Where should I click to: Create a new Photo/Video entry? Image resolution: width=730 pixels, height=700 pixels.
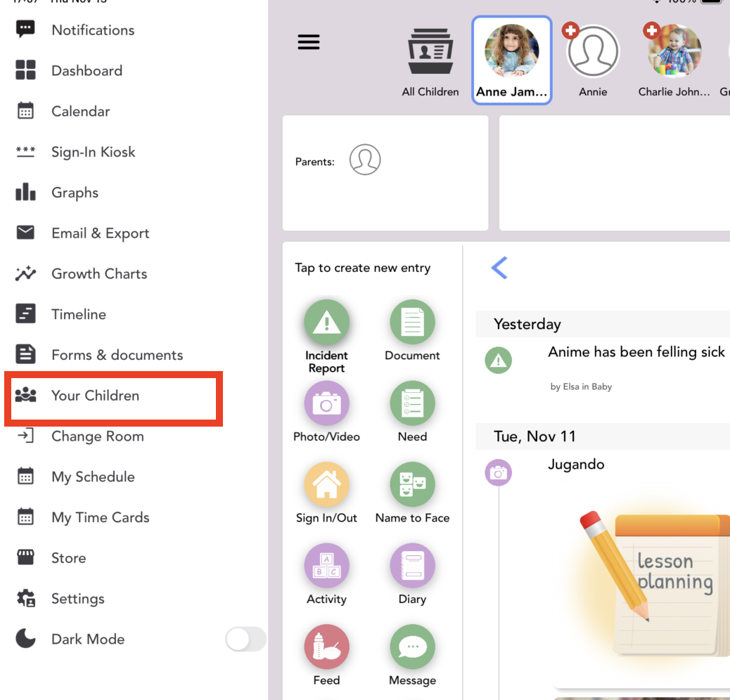click(x=326, y=403)
